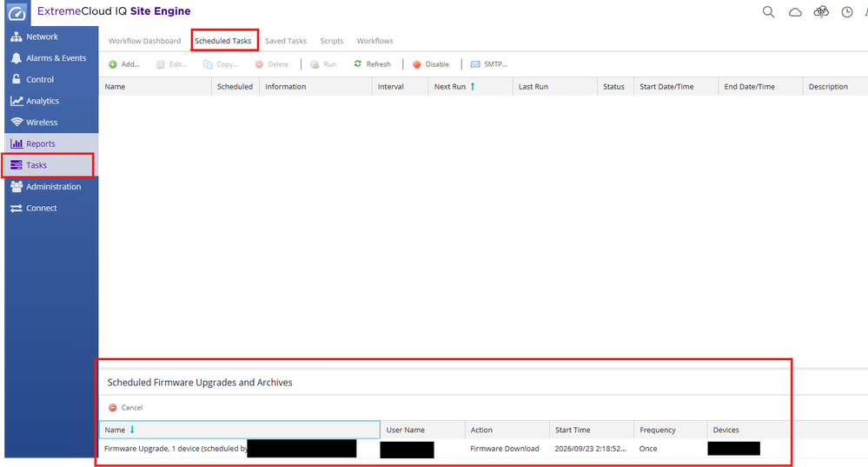Click the 2026/09/23 start time cell
Image resolution: width=868 pixels, height=467 pixels.
coord(590,449)
